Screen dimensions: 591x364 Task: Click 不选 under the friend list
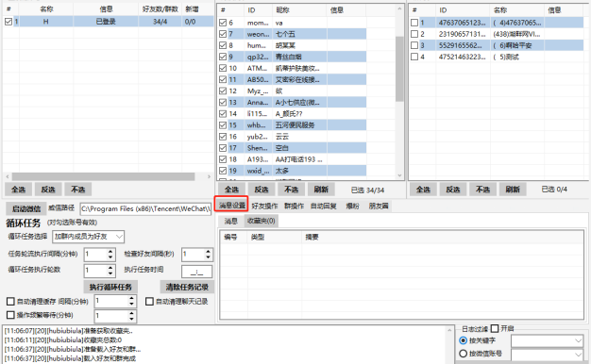coord(291,190)
